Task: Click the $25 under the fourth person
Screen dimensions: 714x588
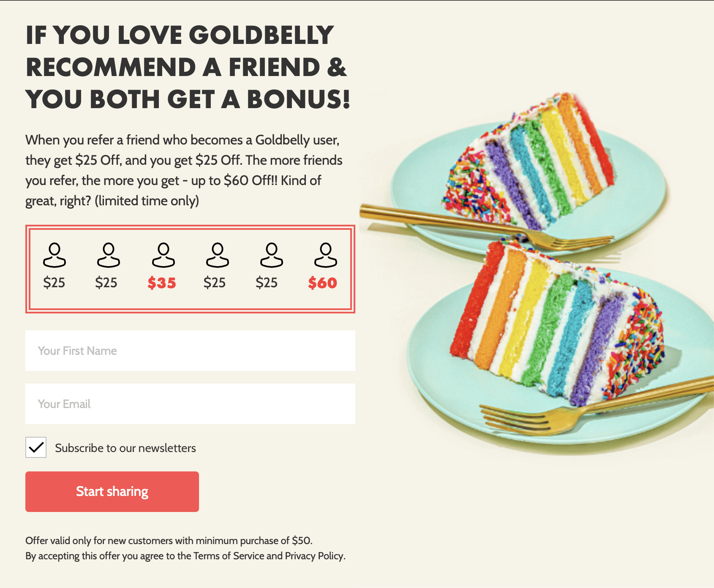Action: click(215, 283)
